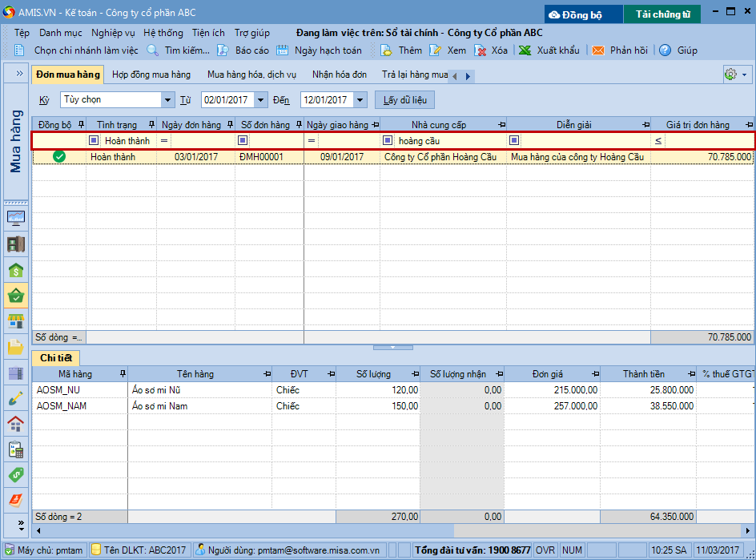Toggle pin on the Đồng bộ column
The height and width of the screenshot is (560, 756).
point(81,125)
